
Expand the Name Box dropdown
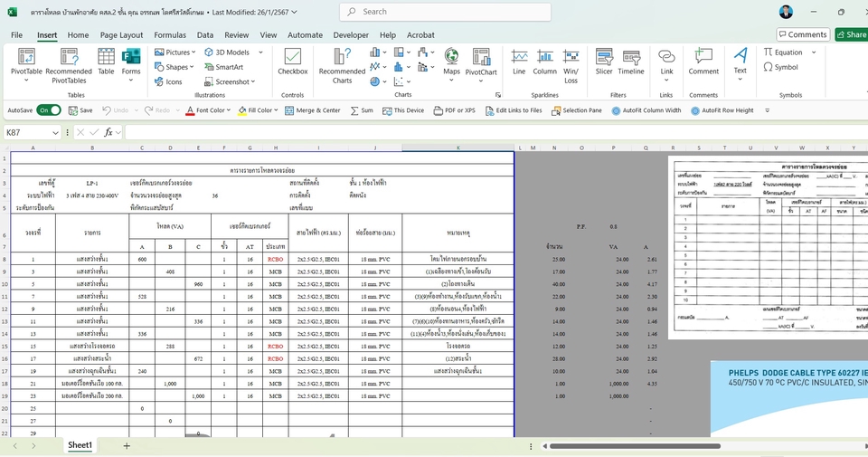click(55, 132)
